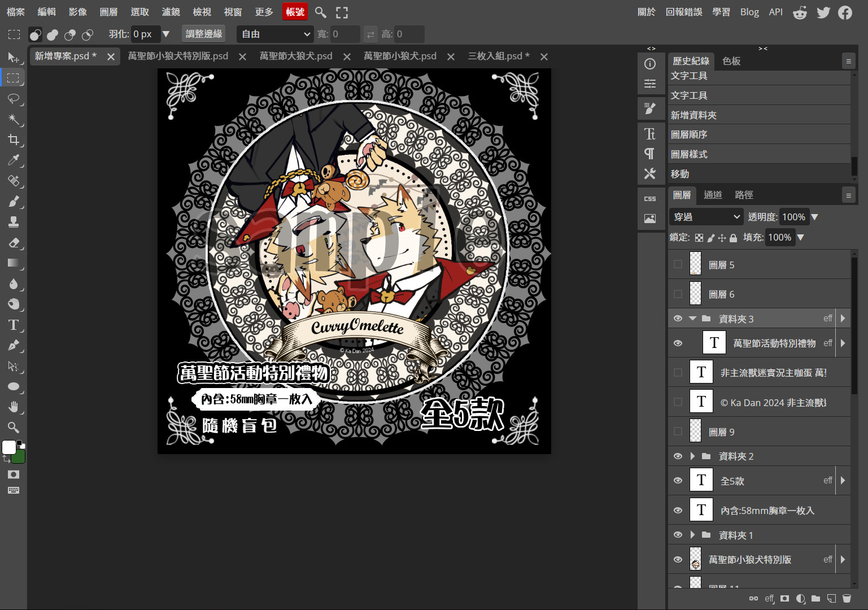Add layer mask icon
The width and height of the screenshot is (868, 610).
coord(785,599)
